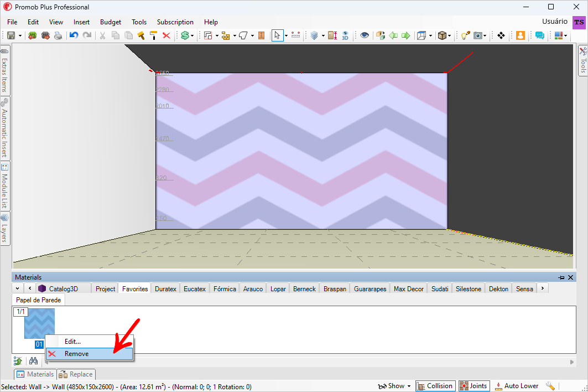Click the Copy icon
Viewport: 588px width, 392px height.
click(116, 35)
